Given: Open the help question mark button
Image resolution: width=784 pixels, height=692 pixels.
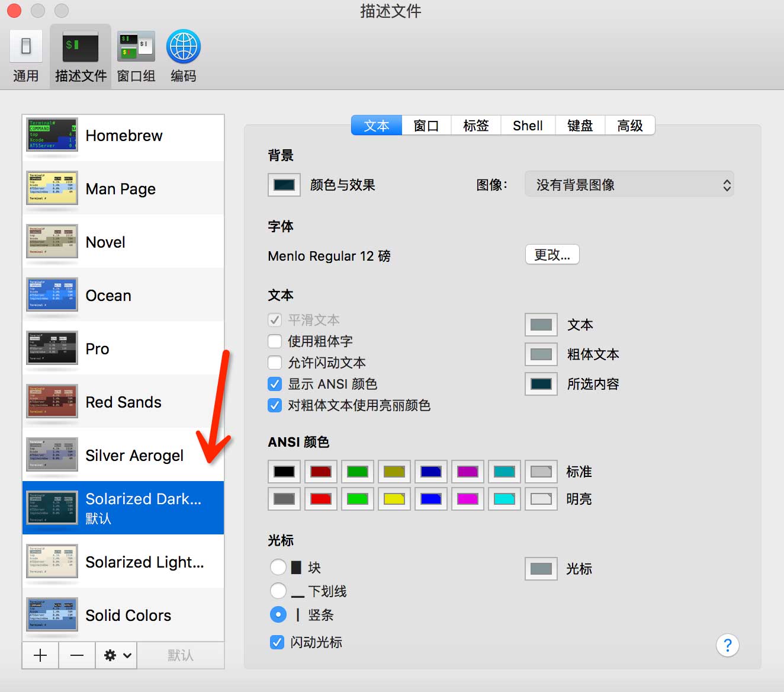Looking at the screenshot, I should (x=727, y=645).
